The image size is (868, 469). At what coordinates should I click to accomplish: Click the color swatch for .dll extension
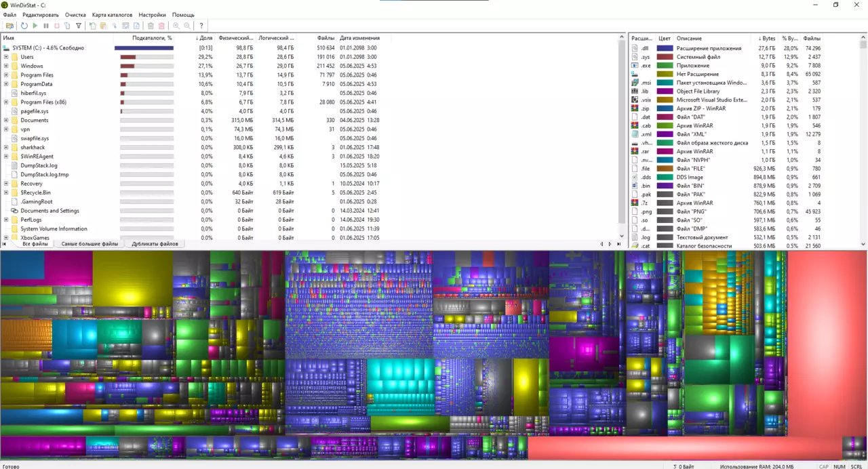[x=665, y=49]
